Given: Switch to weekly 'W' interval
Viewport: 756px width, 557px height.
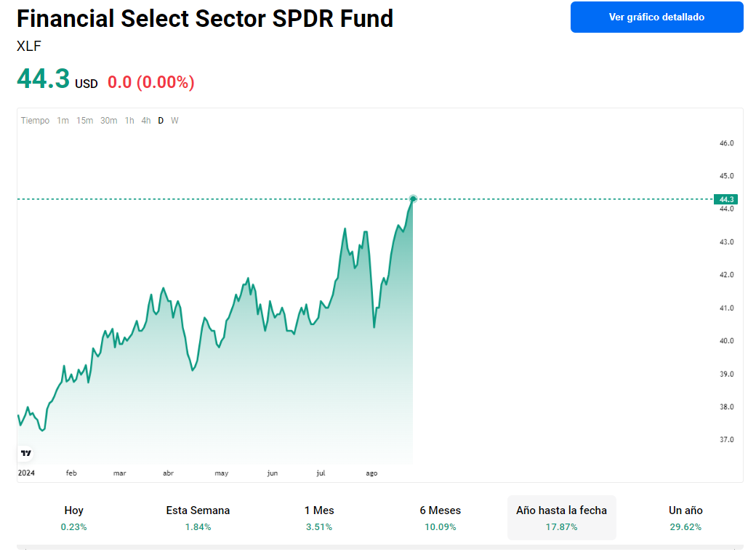Looking at the screenshot, I should 174,121.
